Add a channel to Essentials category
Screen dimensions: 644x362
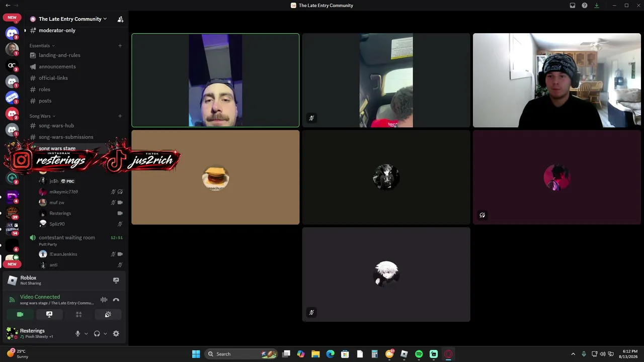coord(120,46)
